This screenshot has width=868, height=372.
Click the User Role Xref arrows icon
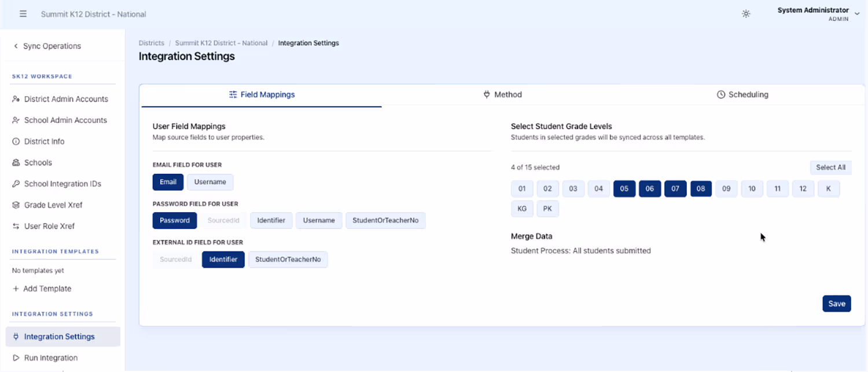tap(16, 226)
